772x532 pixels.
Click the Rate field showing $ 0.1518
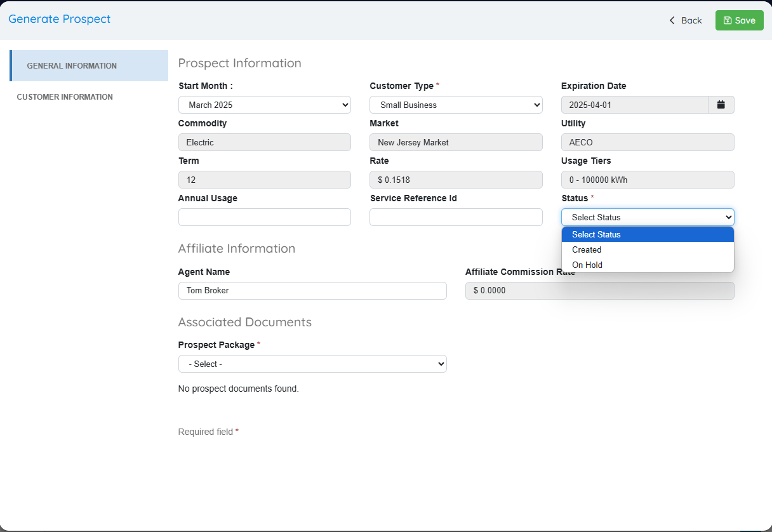click(x=456, y=180)
